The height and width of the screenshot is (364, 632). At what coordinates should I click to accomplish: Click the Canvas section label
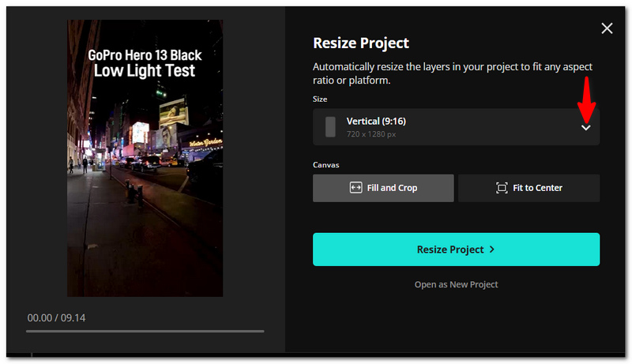coord(326,165)
